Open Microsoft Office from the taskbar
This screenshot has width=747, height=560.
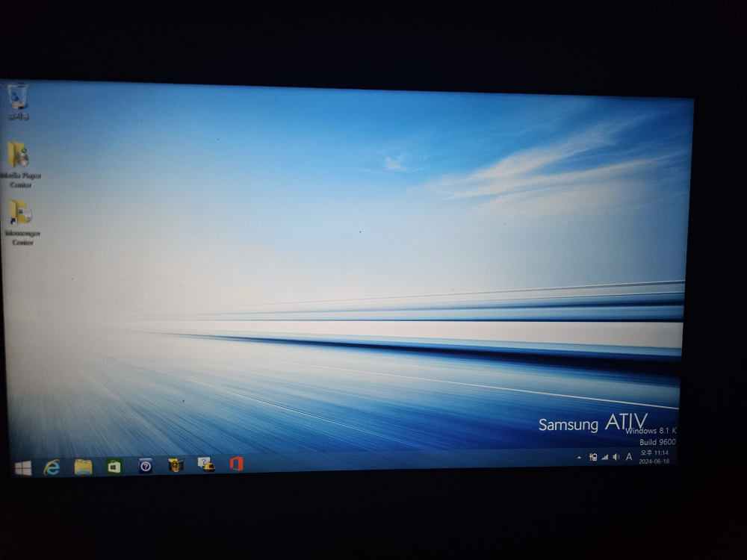tap(236, 464)
